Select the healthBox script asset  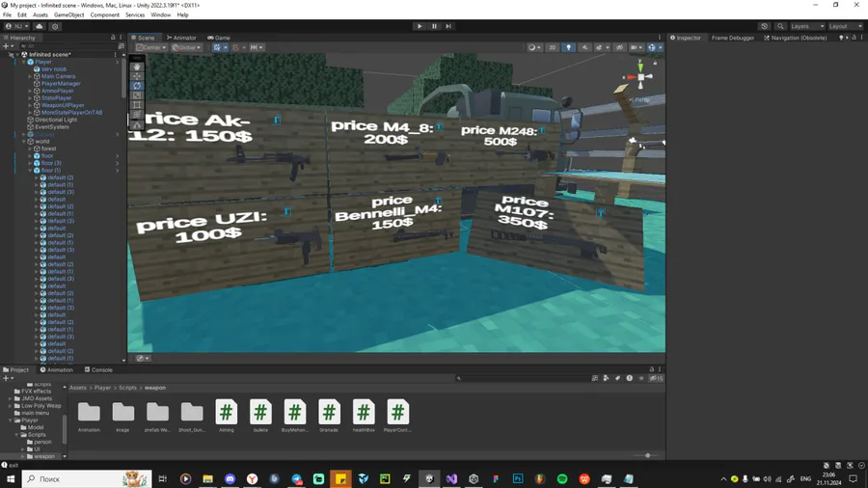coord(364,416)
